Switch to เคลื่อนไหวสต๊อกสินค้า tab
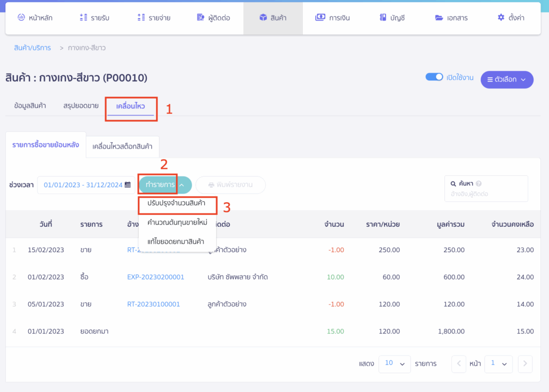The image size is (549, 392). point(122,146)
